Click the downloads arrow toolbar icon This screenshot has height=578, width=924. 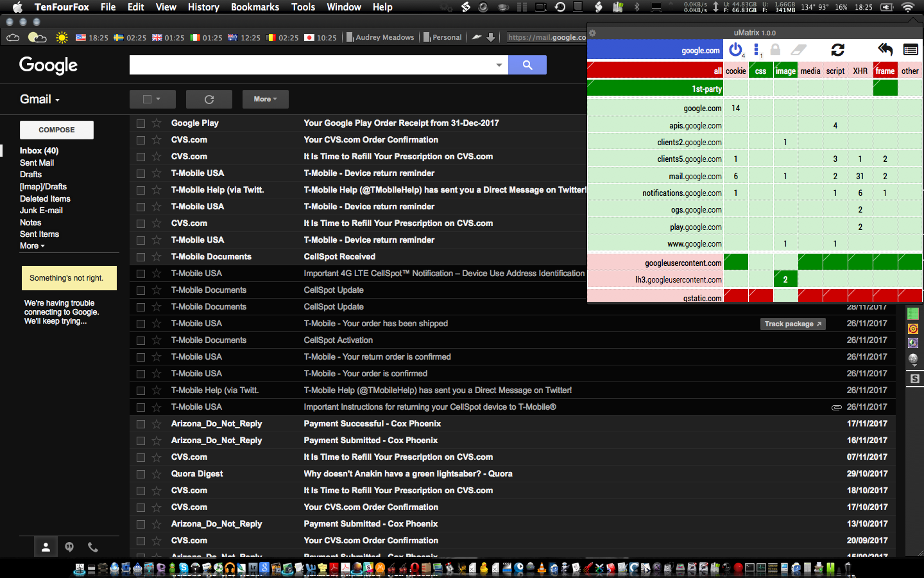point(491,37)
